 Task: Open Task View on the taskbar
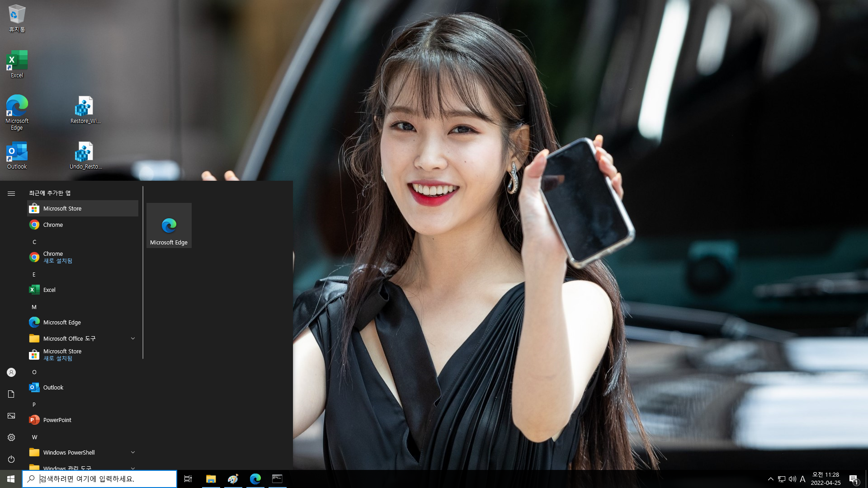(x=188, y=479)
